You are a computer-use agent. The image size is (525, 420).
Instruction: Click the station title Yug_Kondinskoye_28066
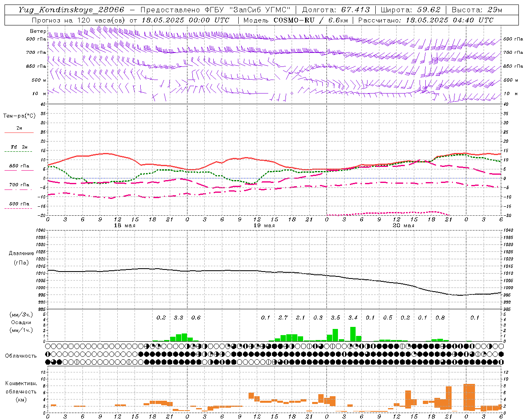point(71,10)
